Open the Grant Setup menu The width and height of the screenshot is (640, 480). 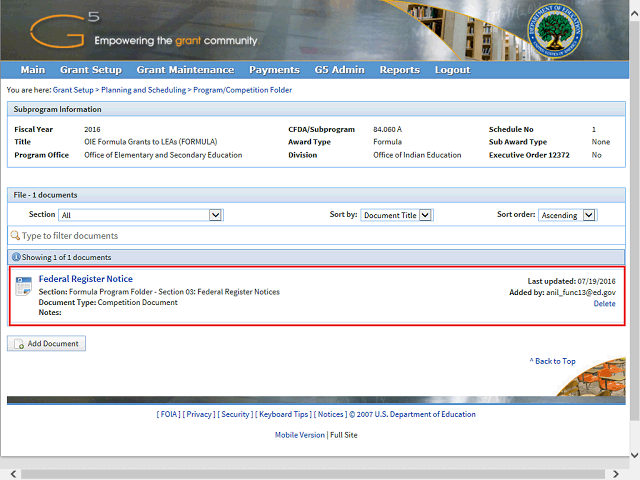pyautogui.click(x=90, y=70)
